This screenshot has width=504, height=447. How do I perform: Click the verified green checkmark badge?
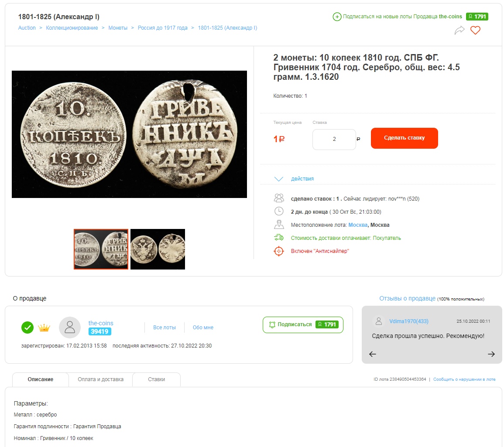click(27, 328)
